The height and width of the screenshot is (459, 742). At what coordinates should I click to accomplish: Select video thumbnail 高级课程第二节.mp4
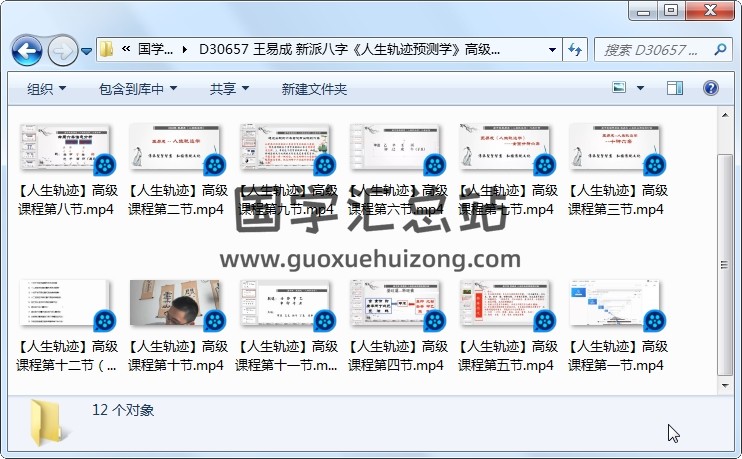tap(176, 147)
